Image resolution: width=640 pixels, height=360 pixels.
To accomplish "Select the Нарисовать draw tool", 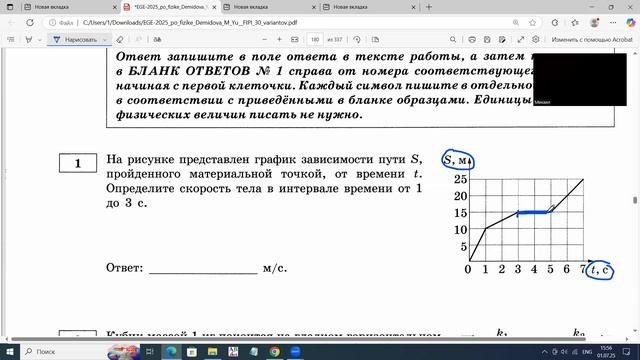I will (75, 40).
